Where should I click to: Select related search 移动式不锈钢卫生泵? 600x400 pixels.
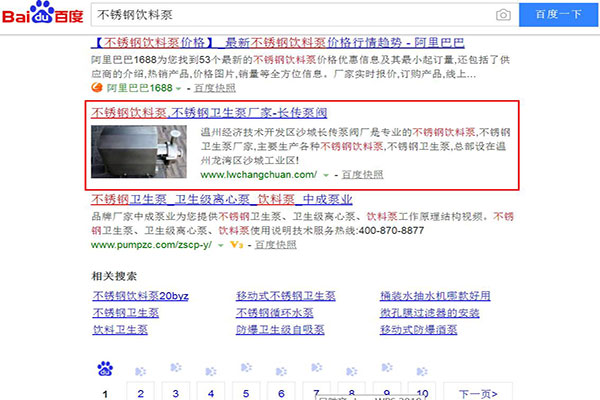(286, 296)
